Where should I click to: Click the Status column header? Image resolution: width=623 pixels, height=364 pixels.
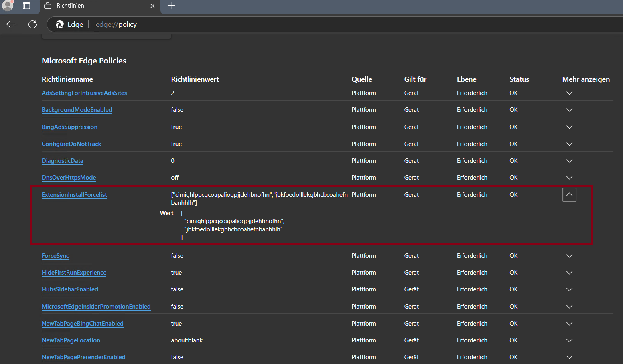pyautogui.click(x=519, y=79)
